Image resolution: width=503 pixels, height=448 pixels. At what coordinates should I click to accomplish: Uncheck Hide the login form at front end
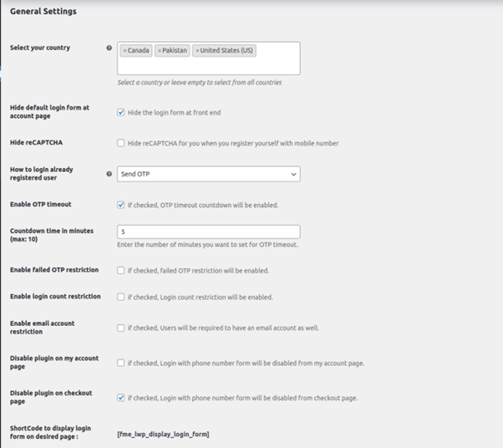tap(121, 112)
